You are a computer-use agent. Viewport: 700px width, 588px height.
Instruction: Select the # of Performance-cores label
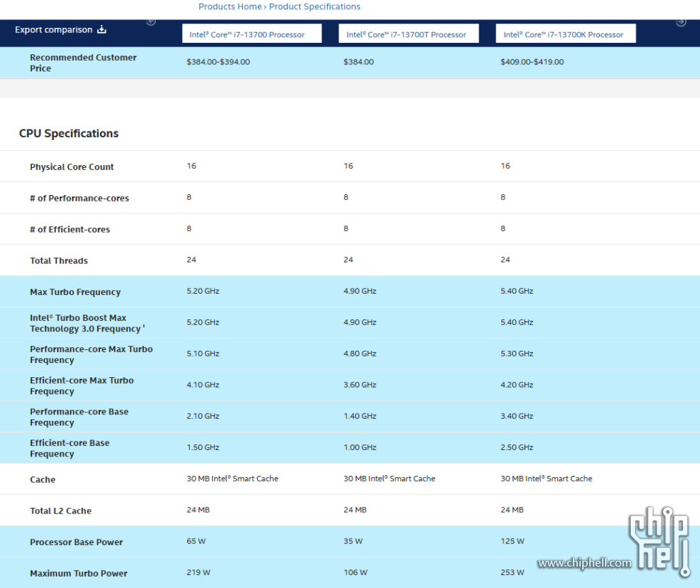79,198
